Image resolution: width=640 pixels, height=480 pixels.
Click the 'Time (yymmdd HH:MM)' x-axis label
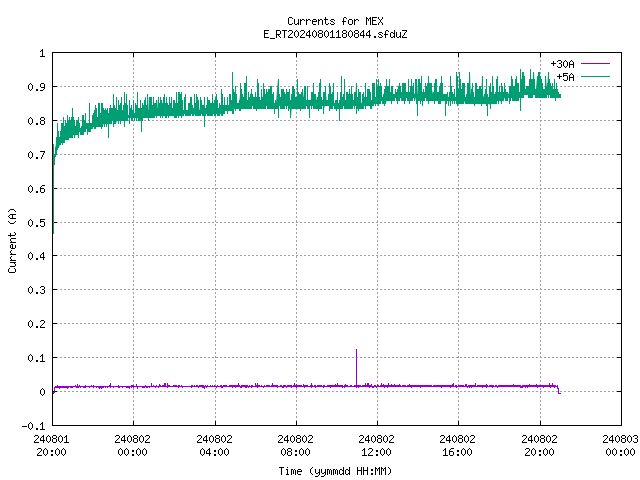pyautogui.click(x=335, y=471)
